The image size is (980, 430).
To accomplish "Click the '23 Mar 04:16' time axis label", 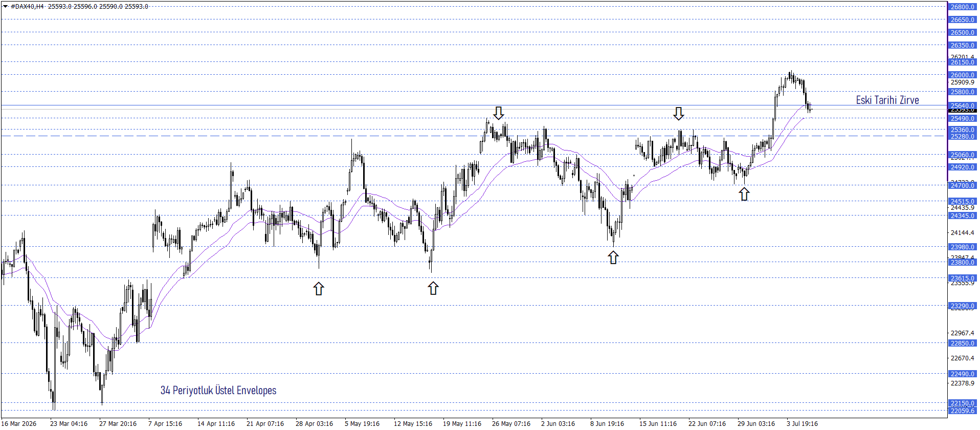I will [x=69, y=423].
